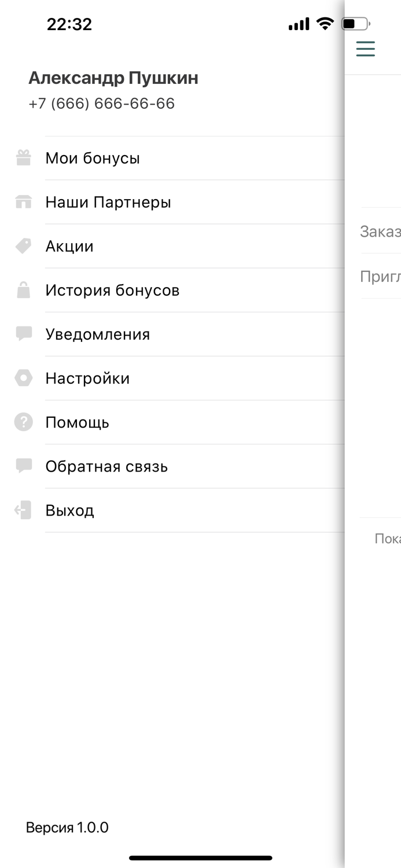Click the Настройки gear icon
Screen dimensions: 401x868
[x=23, y=378]
